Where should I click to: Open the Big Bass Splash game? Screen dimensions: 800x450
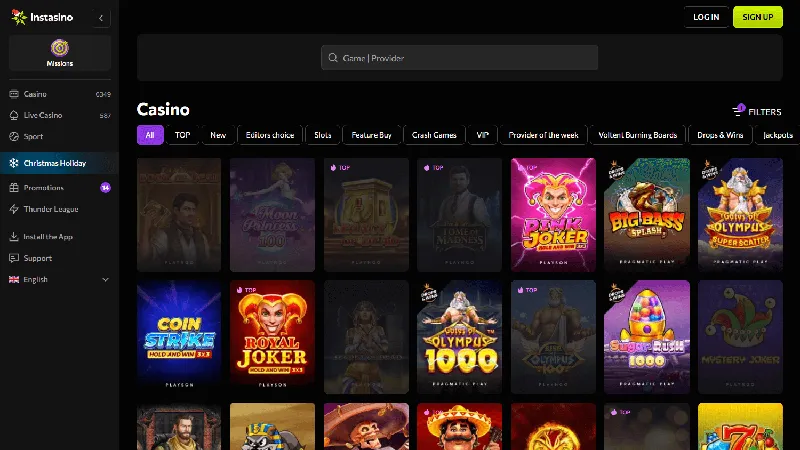tap(646, 214)
